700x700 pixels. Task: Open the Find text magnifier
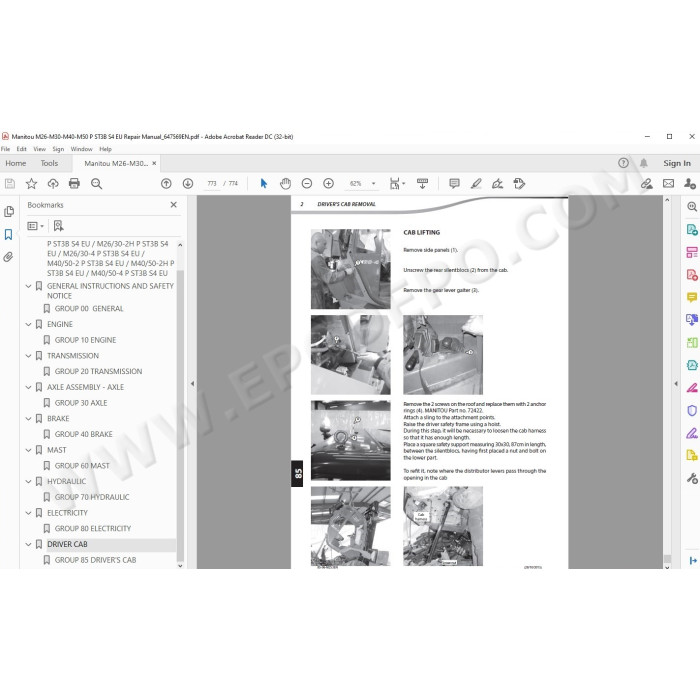pos(96,183)
